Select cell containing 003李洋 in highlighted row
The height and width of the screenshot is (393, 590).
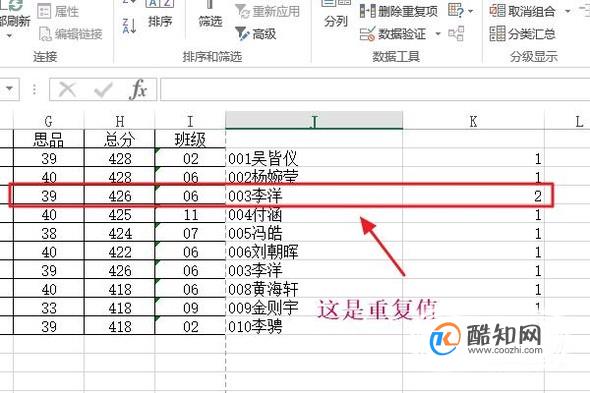(314, 196)
